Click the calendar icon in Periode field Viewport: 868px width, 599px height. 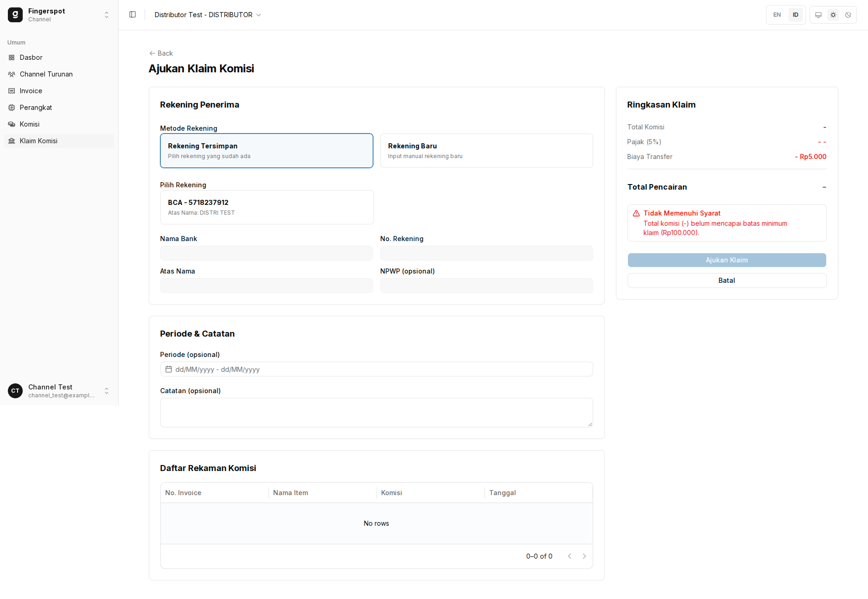tap(169, 370)
